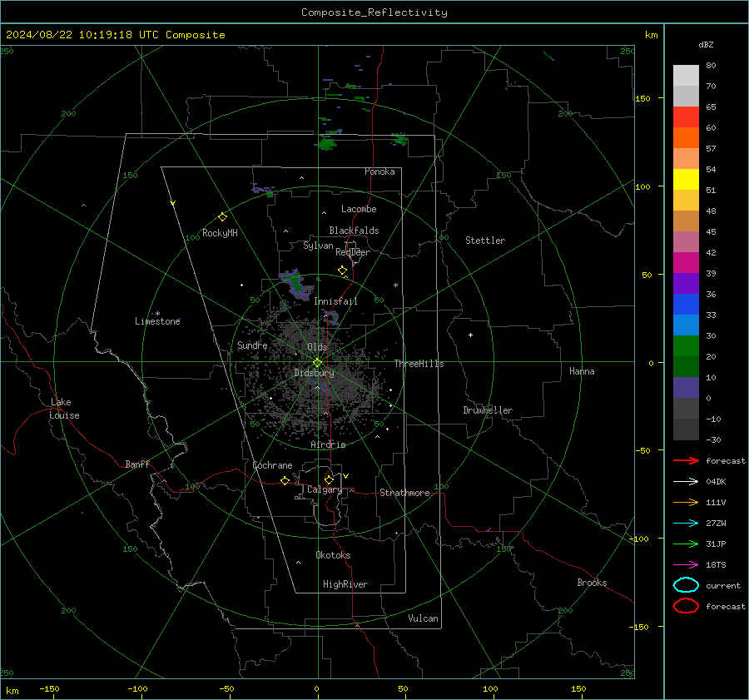Click the yellow V marker northwest of RockyMH

point(173,203)
